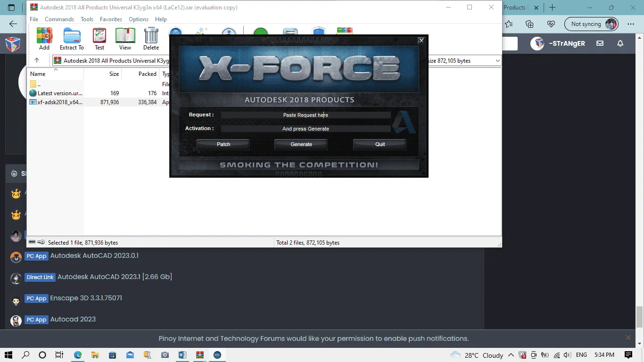Click the View file toolbar icon
The width and height of the screenshot is (644, 362).
pos(125,39)
